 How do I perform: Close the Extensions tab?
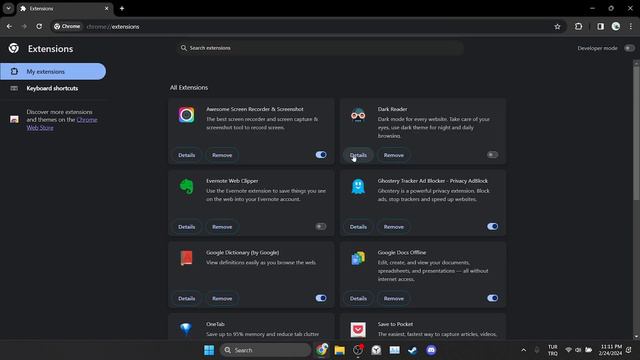(107, 9)
